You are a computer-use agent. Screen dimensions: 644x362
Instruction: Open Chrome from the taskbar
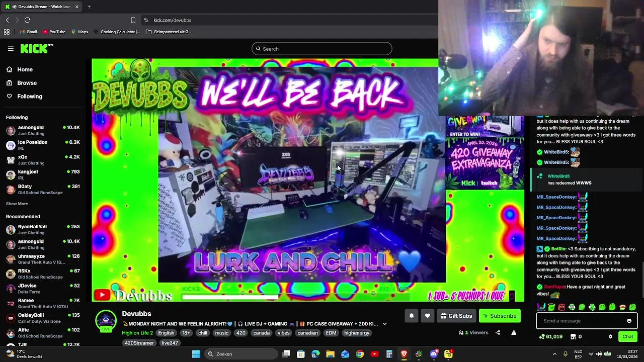point(360,354)
